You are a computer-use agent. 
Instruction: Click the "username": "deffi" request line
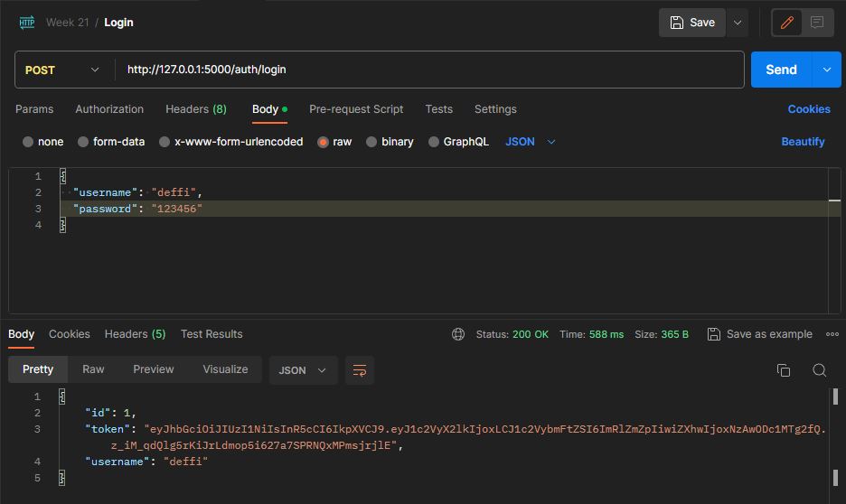coord(137,192)
